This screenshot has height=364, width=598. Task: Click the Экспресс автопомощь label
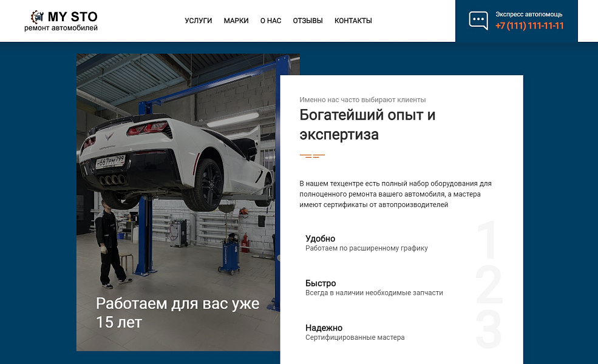pyautogui.click(x=531, y=14)
